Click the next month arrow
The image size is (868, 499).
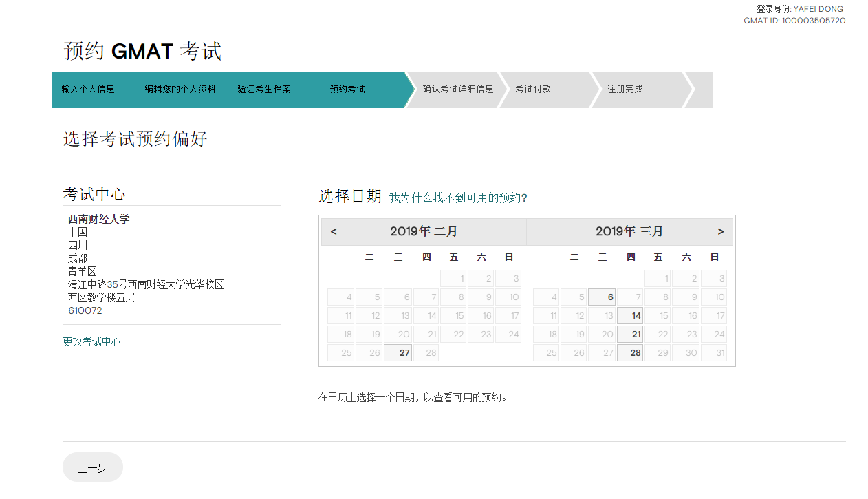(721, 231)
